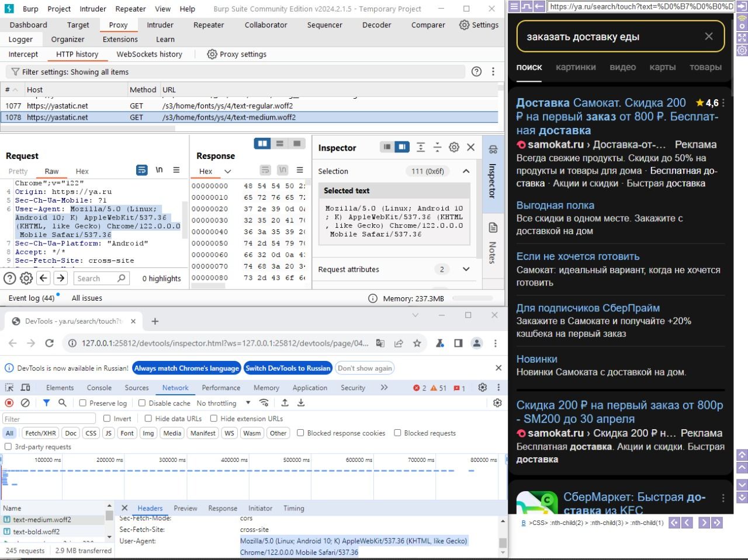This screenshot has height=560, width=748.
Task: Click DevTools inspect element picker icon
Action: point(9,388)
